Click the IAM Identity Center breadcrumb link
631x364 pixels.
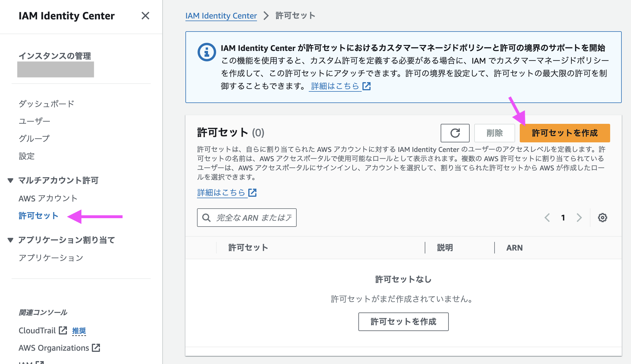pyautogui.click(x=221, y=16)
